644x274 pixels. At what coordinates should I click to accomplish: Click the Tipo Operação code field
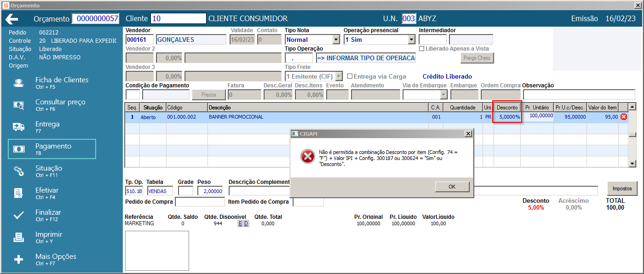click(x=299, y=58)
